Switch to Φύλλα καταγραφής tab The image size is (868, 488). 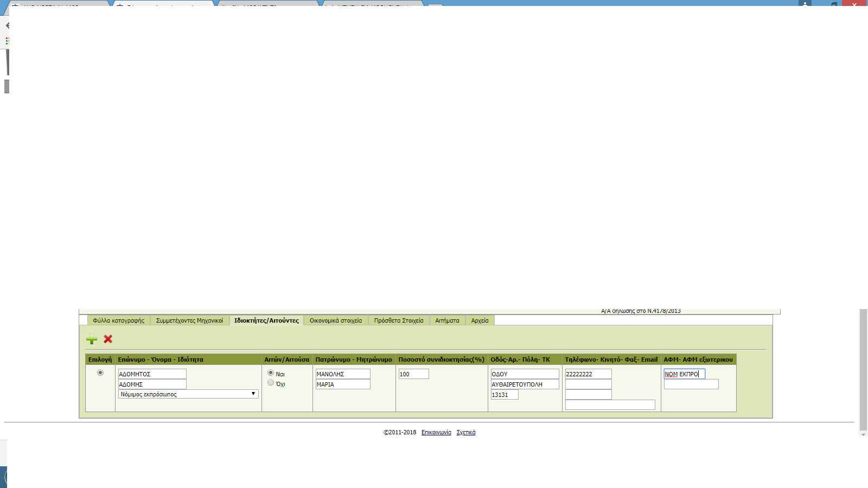[x=118, y=320]
